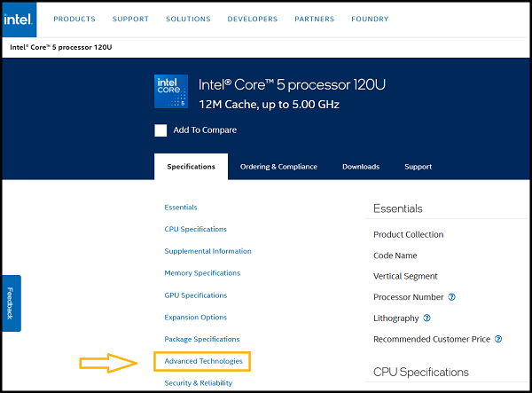
Task: Open Memory Specifications section link
Action: click(x=202, y=273)
